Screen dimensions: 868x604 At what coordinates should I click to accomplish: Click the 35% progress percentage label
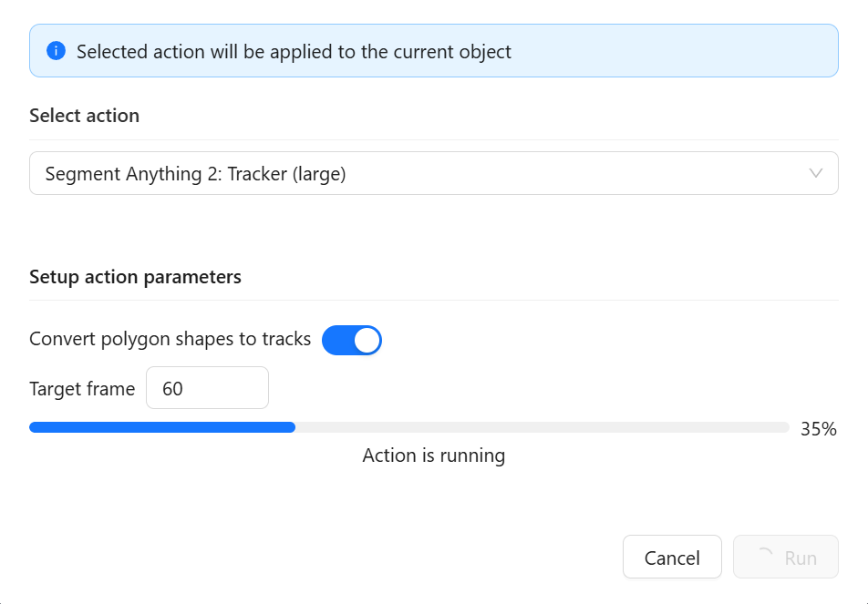pos(818,429)
